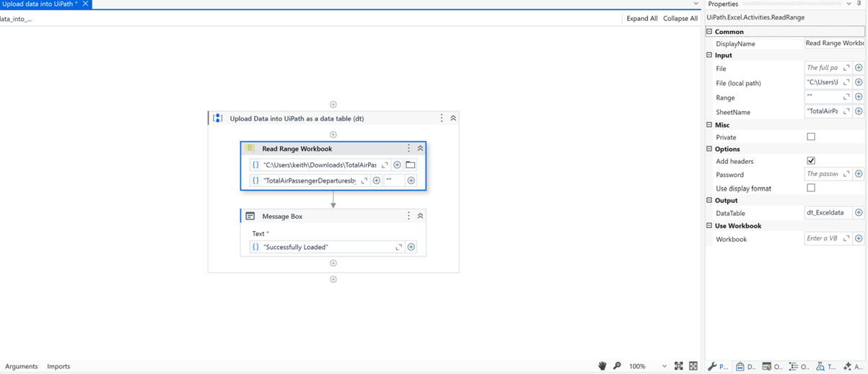Collapse the Message Box activity

(420, 216)
